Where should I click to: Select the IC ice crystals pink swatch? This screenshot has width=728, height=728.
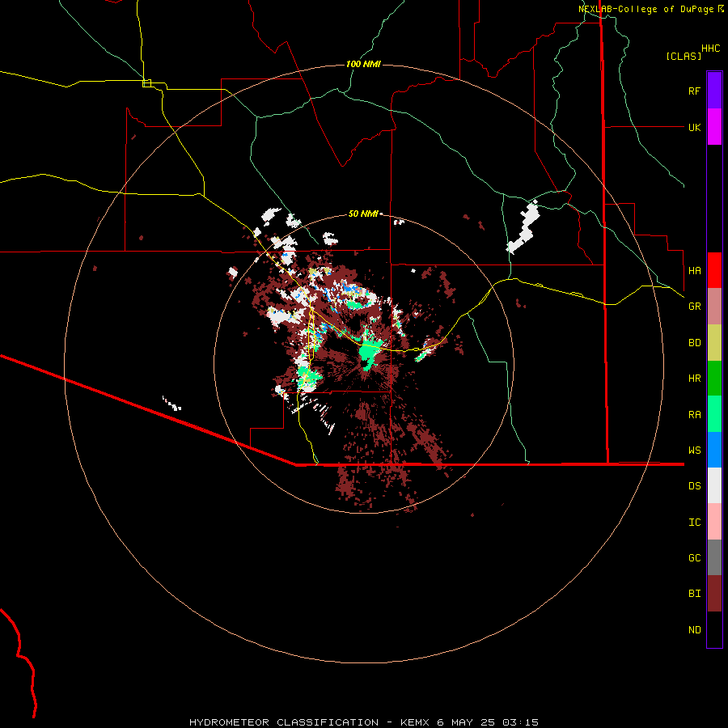[x=714, y=522]
